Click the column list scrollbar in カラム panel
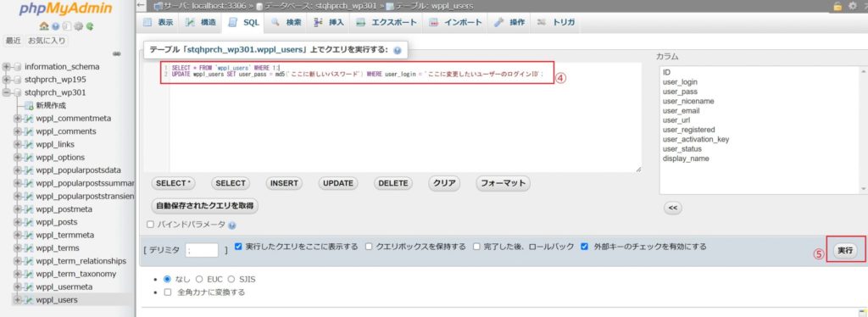 coord(863,130)
